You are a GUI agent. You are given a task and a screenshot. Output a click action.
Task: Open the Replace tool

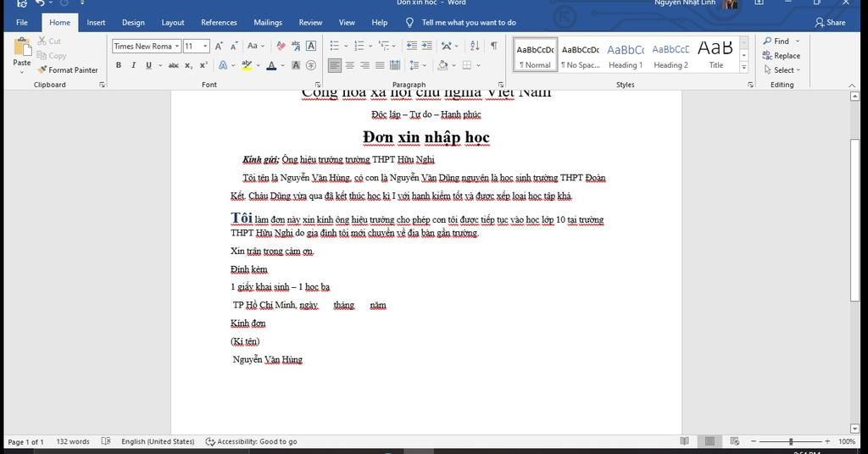pyautogui.click(x=781, y=55)
